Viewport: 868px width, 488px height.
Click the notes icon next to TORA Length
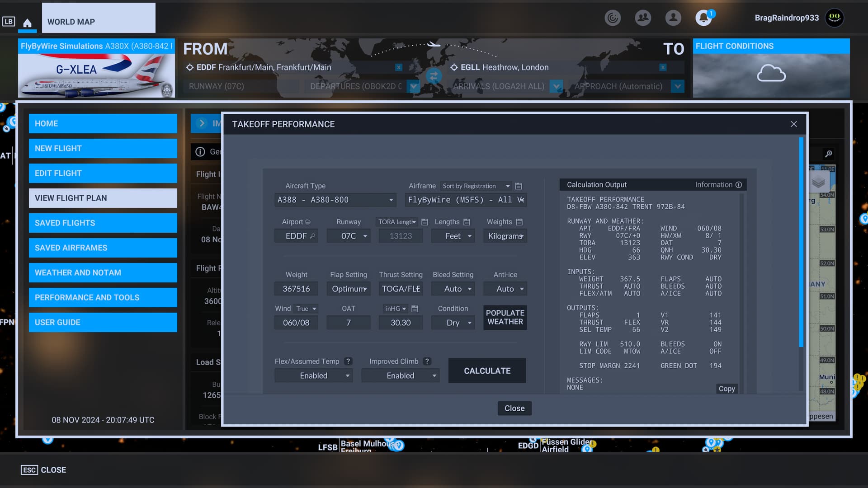coord(425,222)
